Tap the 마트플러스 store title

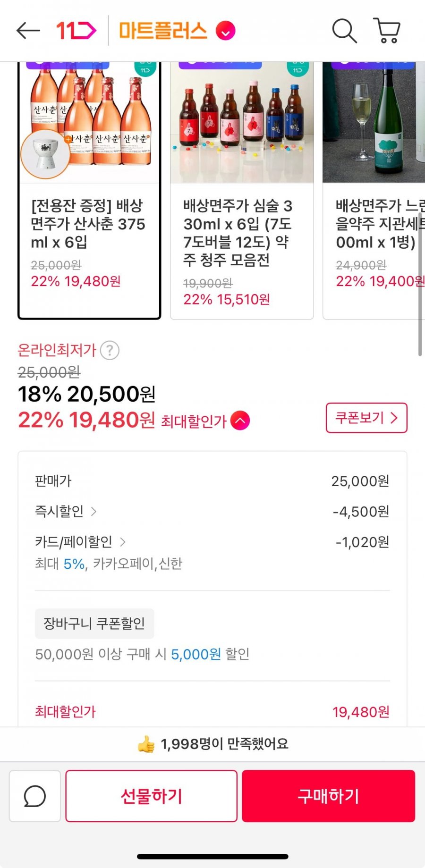pyautogui.click(x=163, y=31)
